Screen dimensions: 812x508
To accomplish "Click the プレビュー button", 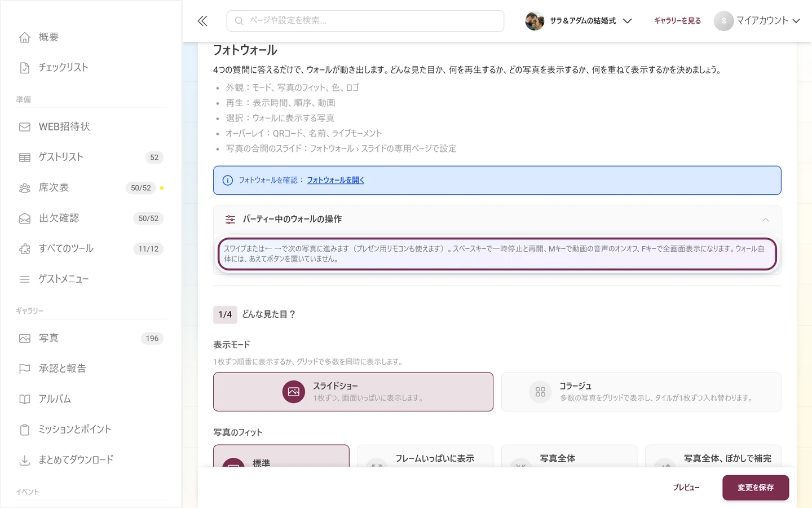I will 686,488.
